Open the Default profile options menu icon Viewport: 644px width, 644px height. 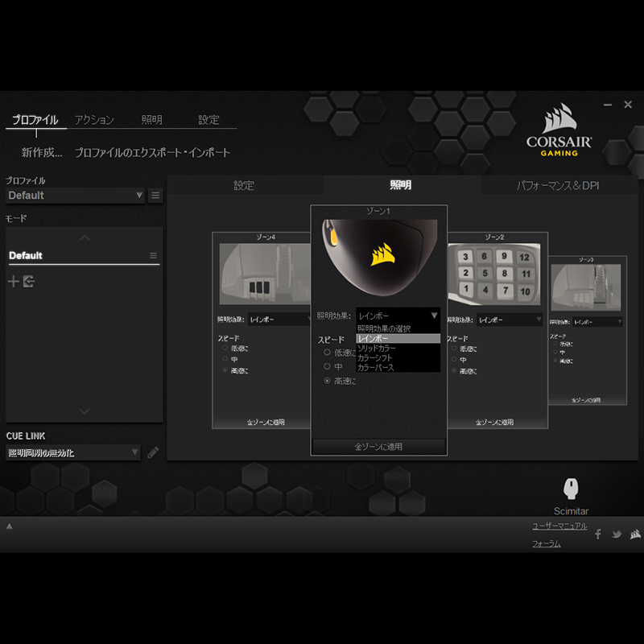pyautogui.click(x=155, y=196)
